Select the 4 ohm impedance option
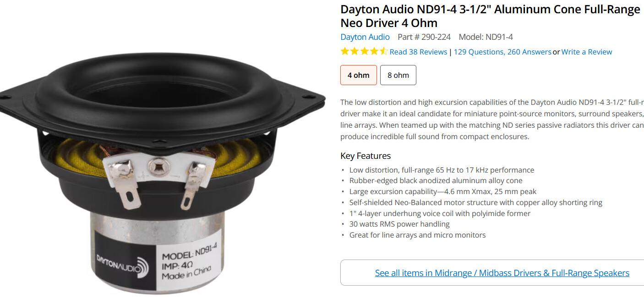The height and width of the screenshot is (298, 644). [358, 75]
